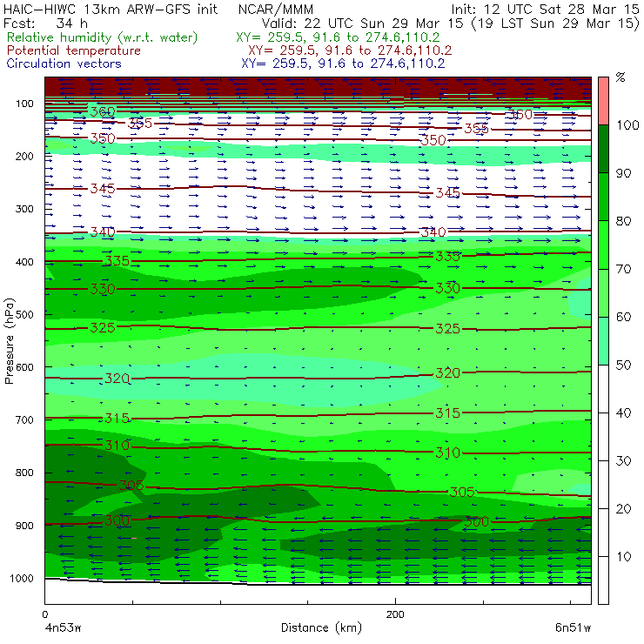
Task: Select the 70–80 percent green colorbar segment
Action: [603, 245]
